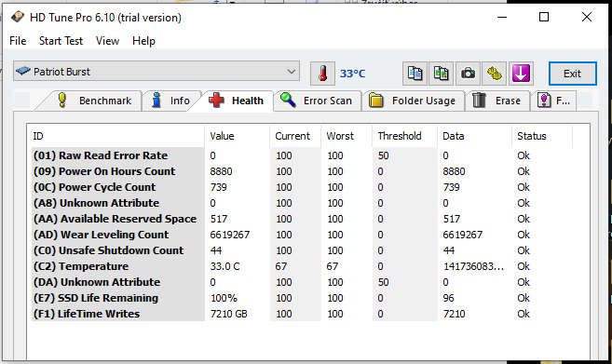Click the 33°C temperature readout
The height and width of the screenshot is (364, 612).
[352, 74]
